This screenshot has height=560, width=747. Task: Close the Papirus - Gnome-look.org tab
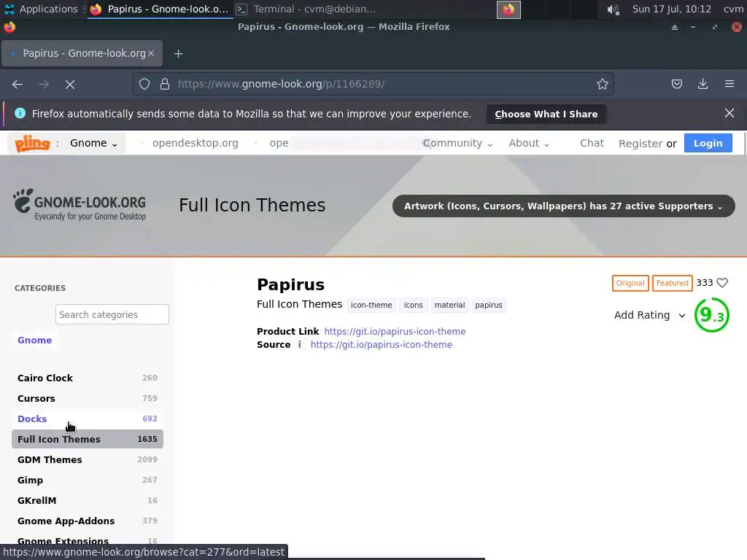pyautogui.click(x=151, y=53)
